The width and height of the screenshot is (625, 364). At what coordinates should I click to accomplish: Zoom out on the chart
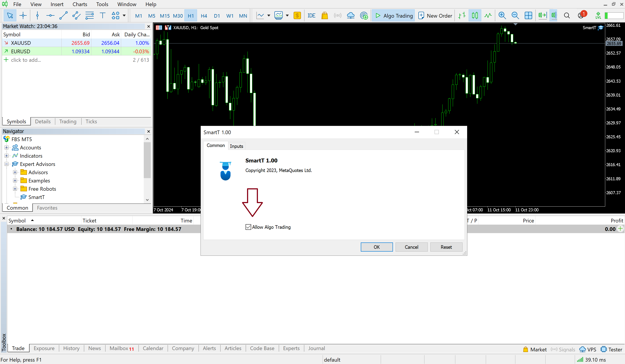(x=515, y=16)
